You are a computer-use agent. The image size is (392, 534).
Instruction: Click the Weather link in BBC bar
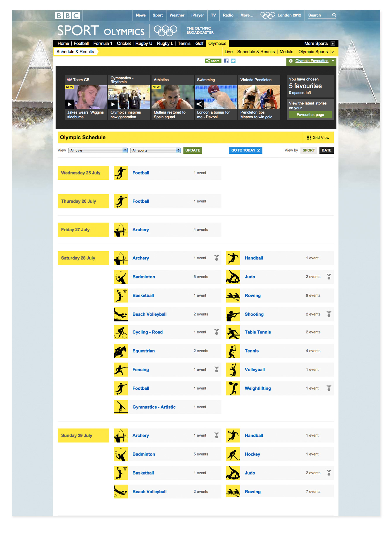(177, 15)
